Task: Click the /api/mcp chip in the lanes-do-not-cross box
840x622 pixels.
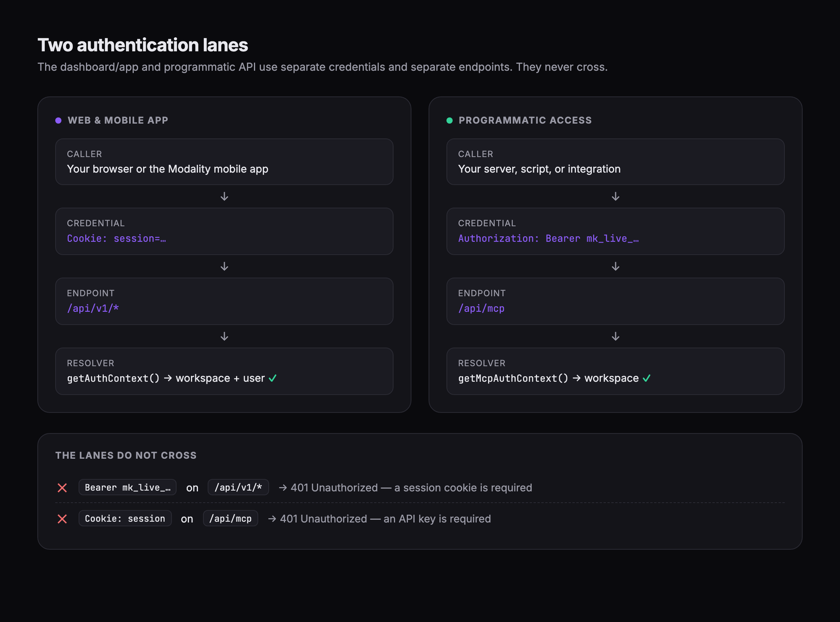Action: tap(230, 518)
